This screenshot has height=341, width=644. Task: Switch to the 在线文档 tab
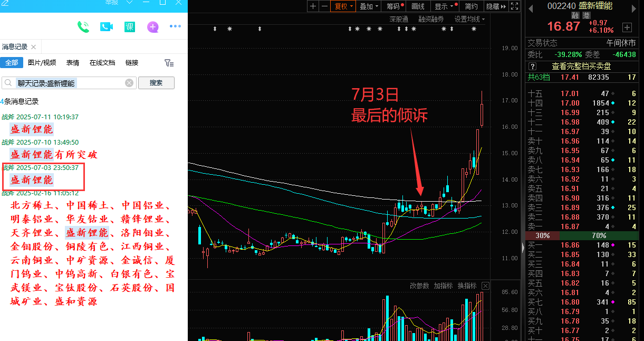coord(102,63)
